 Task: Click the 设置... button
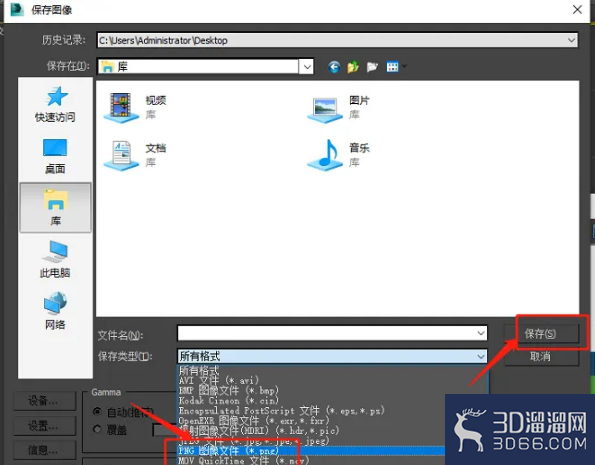tap(45, 426)
